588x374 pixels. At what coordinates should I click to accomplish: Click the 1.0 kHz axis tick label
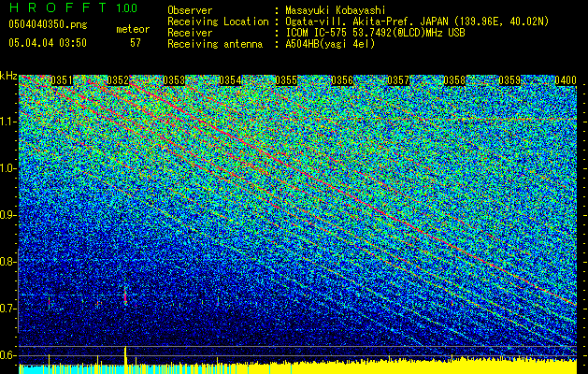8,168
